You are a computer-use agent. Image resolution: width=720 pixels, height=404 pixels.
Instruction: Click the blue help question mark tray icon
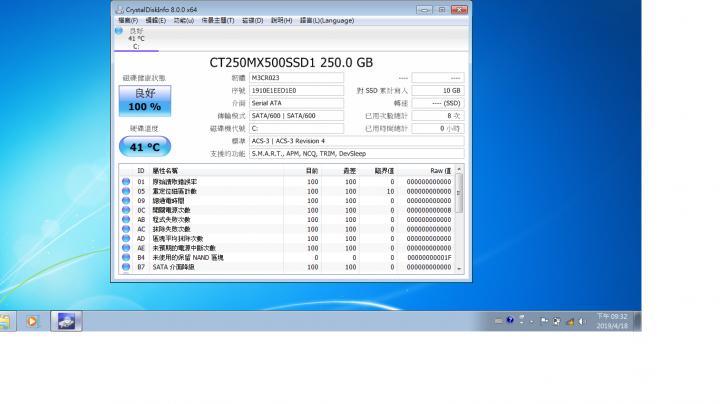click(510, 320)
